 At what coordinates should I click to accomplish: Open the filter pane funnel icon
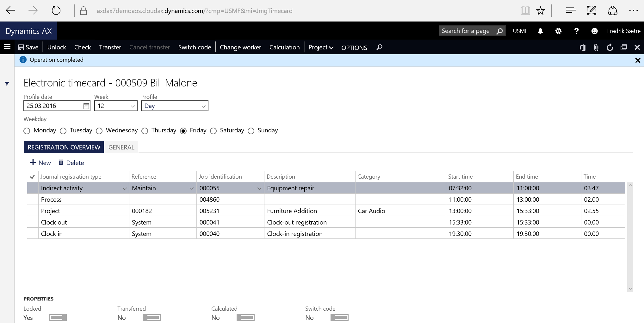[x=7, y=84]
